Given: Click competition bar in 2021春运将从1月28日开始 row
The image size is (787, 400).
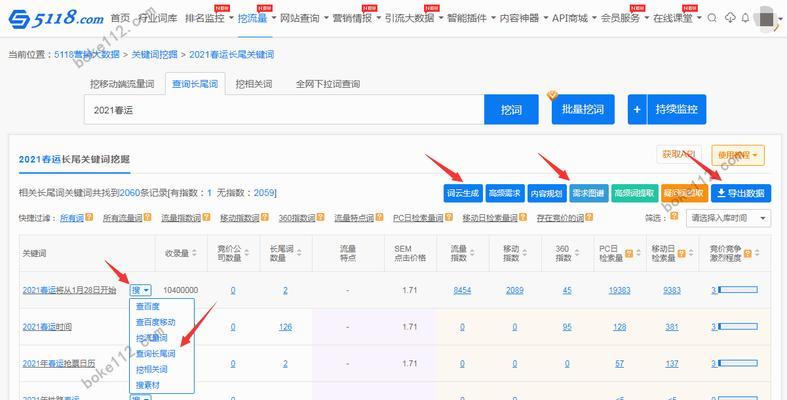Looking at the screenshot, I should point(737,290).
